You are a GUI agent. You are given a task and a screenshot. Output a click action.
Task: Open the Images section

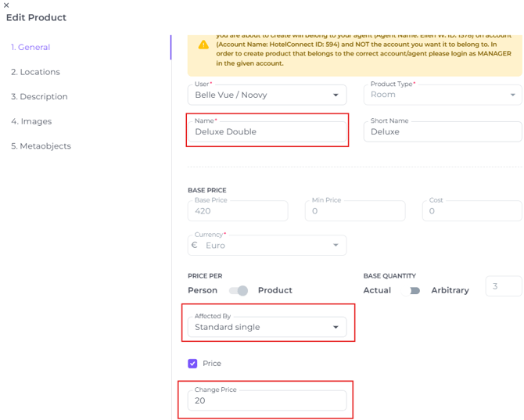point(31,121)
